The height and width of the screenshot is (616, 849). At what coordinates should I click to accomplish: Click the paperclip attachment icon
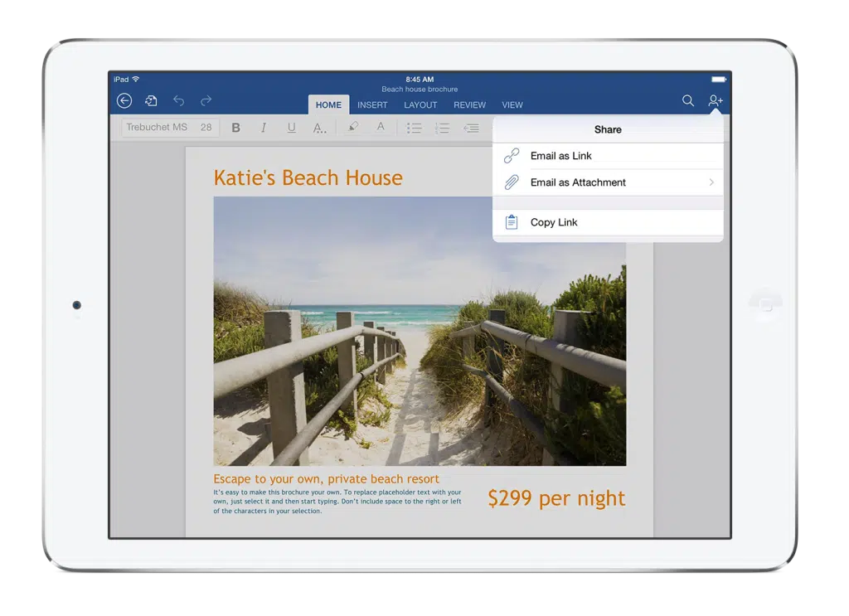(512, 182)
